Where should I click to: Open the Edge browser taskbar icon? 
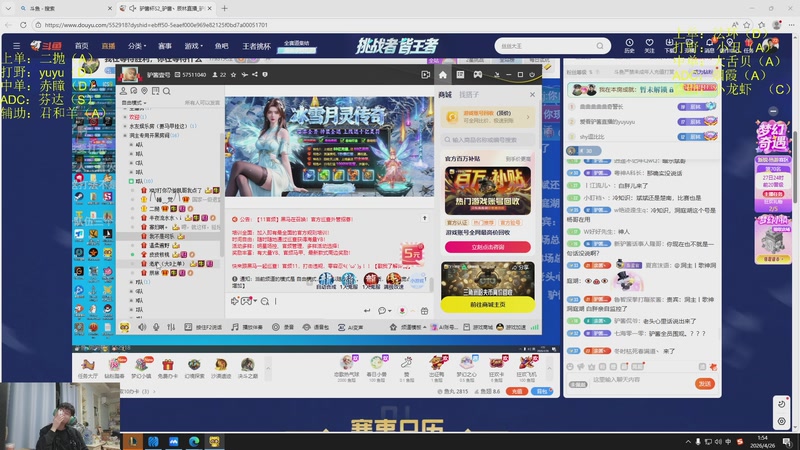[194, 441]
